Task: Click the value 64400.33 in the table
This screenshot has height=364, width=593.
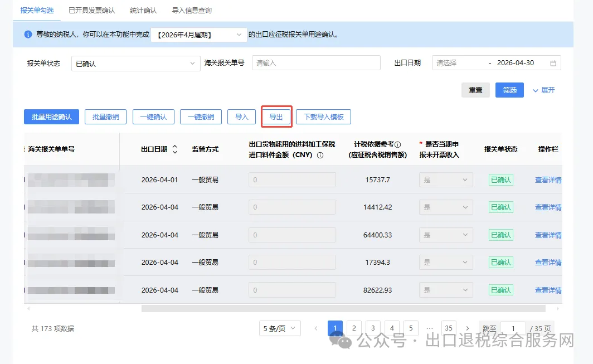Action: pyautogui.click(x=377, y=235)
